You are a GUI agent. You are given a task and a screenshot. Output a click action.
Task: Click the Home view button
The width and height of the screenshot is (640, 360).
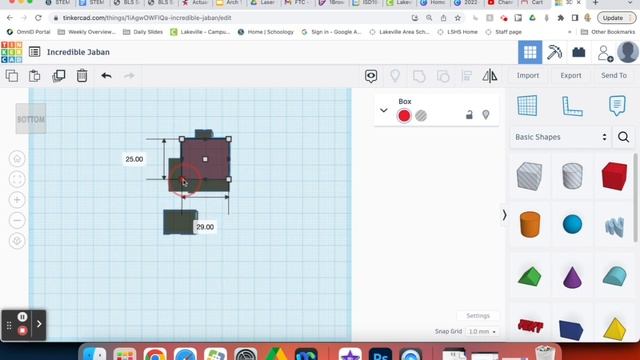[x=17, y=159]
